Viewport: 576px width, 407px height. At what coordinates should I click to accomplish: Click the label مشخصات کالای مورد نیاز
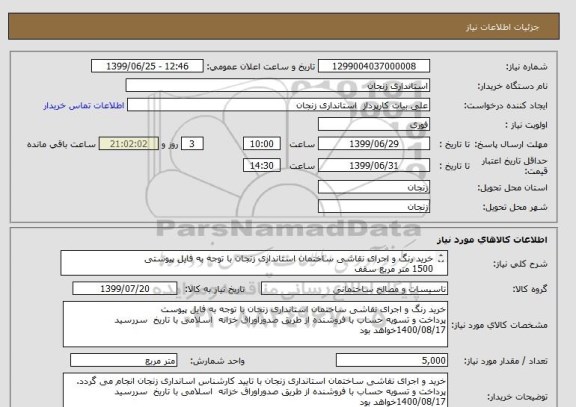click(499, 325)
